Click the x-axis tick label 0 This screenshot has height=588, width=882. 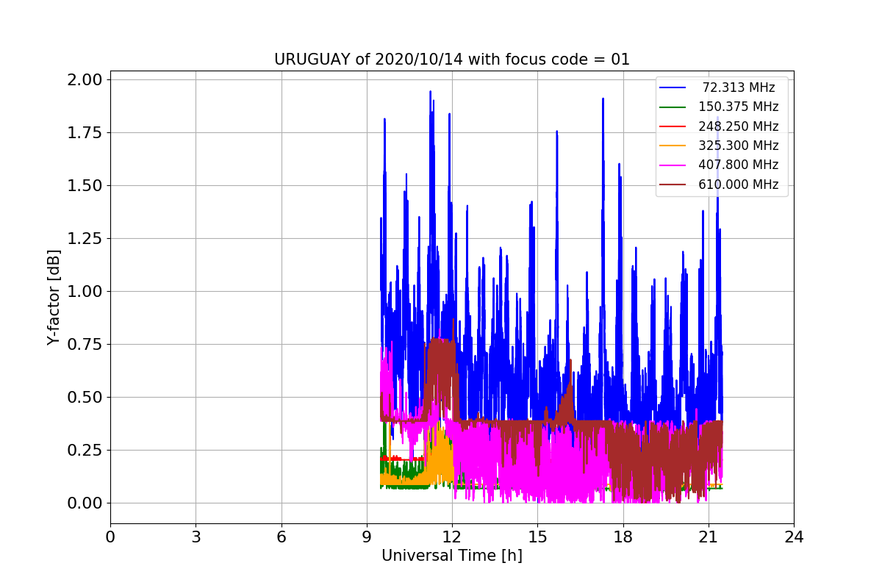110,537
